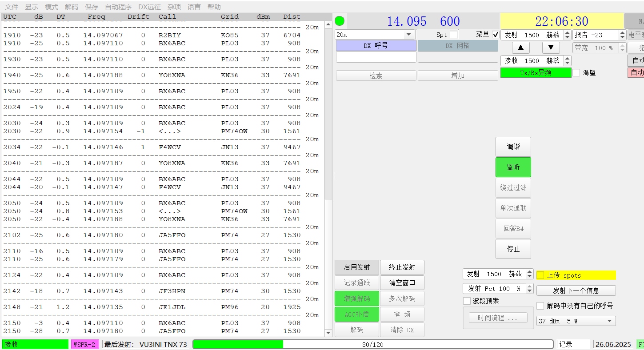
Task: Click the 启用发射 button
Action: [357, 267]
